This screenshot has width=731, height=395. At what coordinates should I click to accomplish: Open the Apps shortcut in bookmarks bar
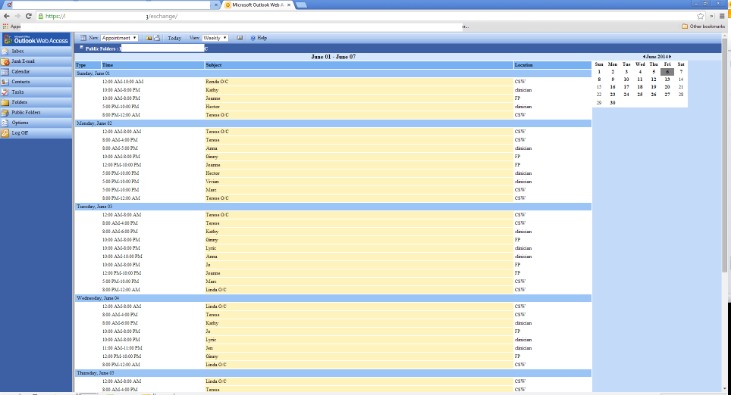pos(12,27)
